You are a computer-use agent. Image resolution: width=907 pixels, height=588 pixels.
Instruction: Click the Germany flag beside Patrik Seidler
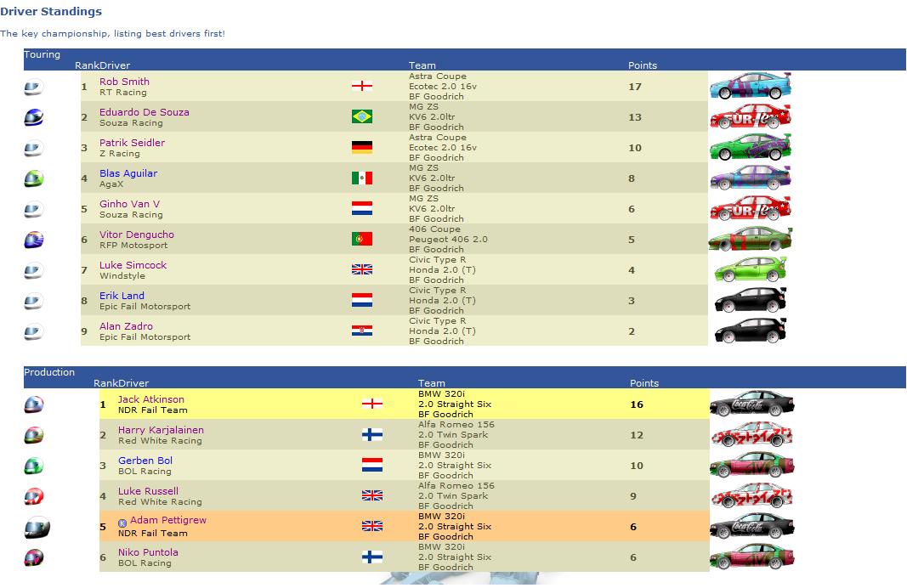[362, 148]
